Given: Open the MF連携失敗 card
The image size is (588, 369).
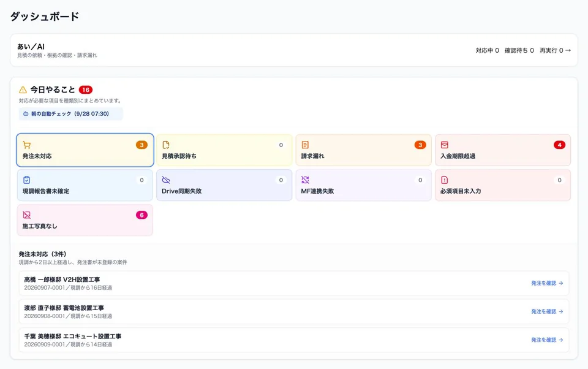Looking at the screenshot, I should click(364, 185).
